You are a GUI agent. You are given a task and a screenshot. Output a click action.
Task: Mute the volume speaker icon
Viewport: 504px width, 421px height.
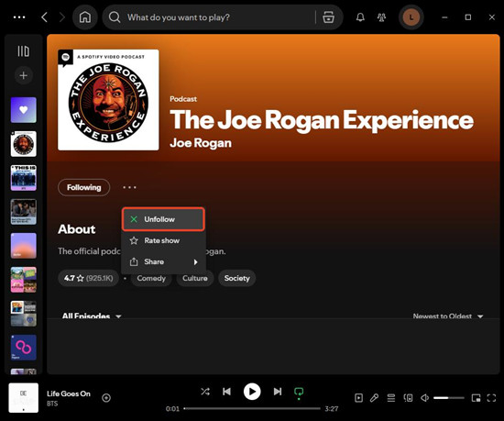(425, 398)
